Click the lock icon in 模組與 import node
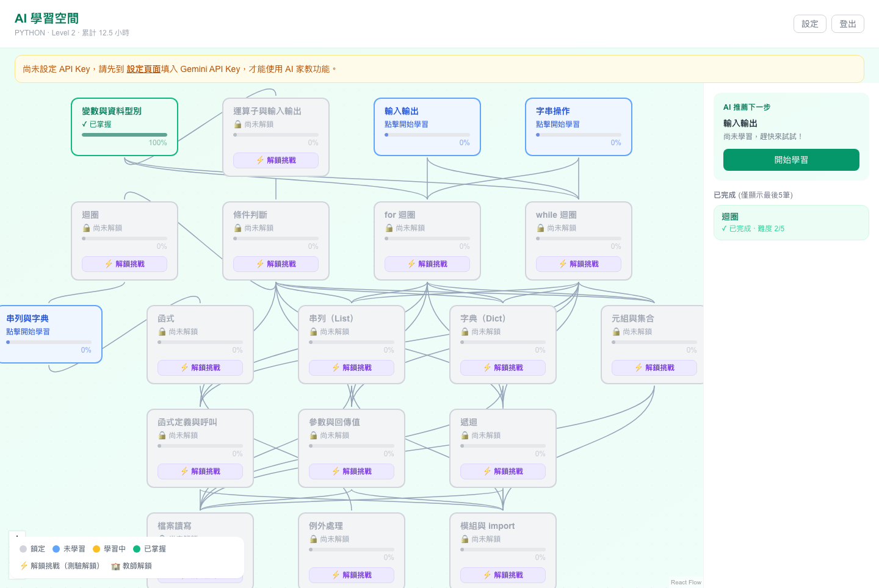879x588 pixels. click(465, 539)
